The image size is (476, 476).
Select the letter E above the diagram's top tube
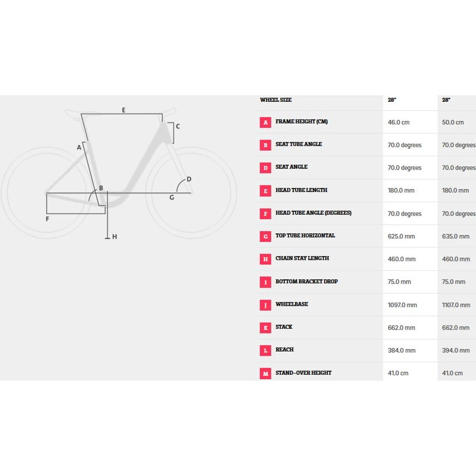(x=124, y=110)
